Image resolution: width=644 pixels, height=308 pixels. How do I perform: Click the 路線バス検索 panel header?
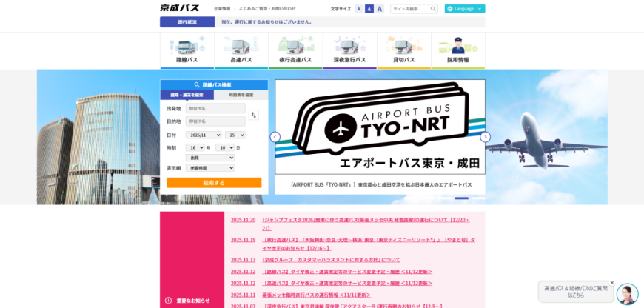[x=214, y=85]
